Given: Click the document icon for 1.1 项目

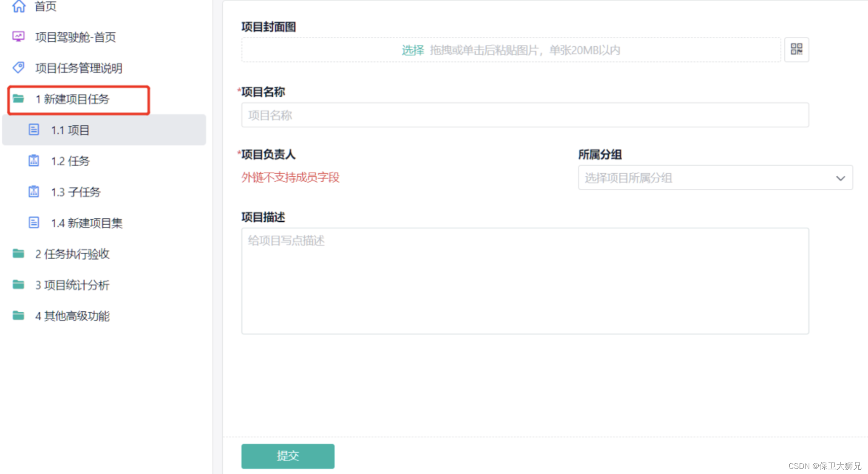Looking at the screenshot, I should coord(34,130).
